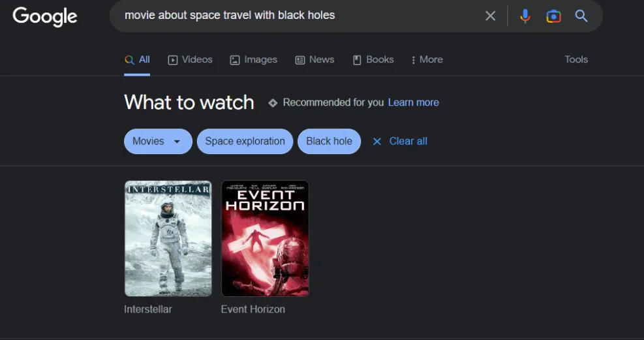The height and width of the screenshot is (340, 644).
Task: Click Clear all filters
Action: click(399, 141)
